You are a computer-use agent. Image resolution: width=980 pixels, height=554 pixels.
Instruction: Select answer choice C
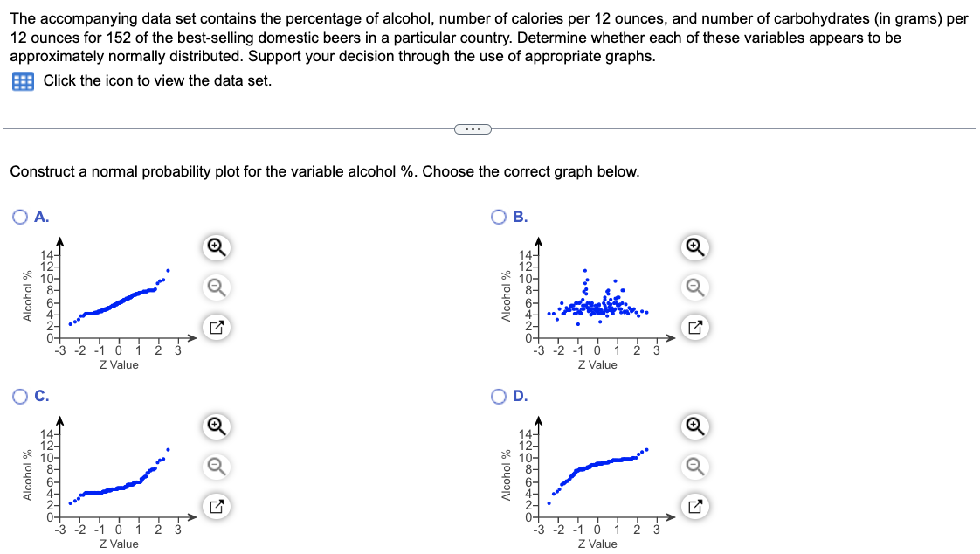[18, 395]
